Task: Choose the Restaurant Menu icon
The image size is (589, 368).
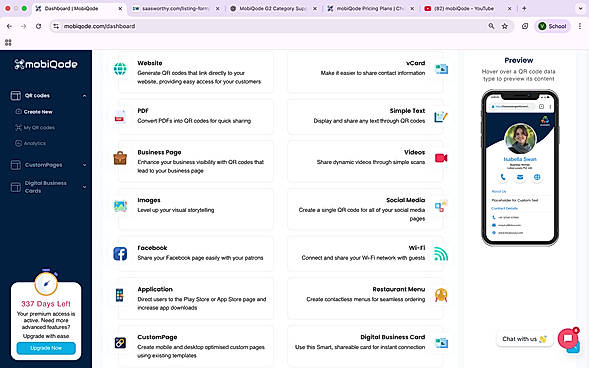Action: point(441,295)
